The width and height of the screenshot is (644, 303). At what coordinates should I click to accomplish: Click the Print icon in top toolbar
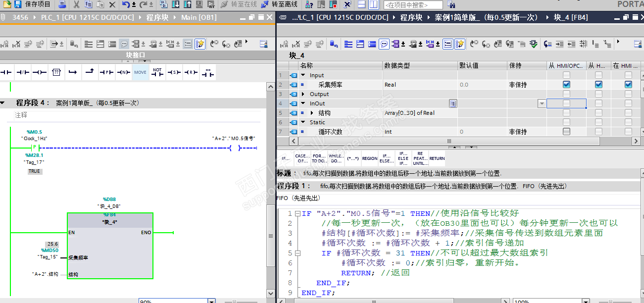point(62,4)
